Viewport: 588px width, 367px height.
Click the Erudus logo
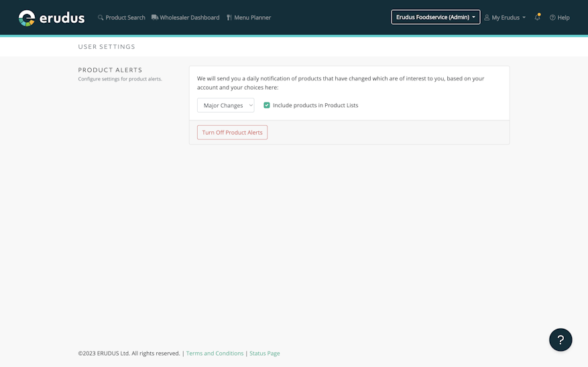pos(52,17)
